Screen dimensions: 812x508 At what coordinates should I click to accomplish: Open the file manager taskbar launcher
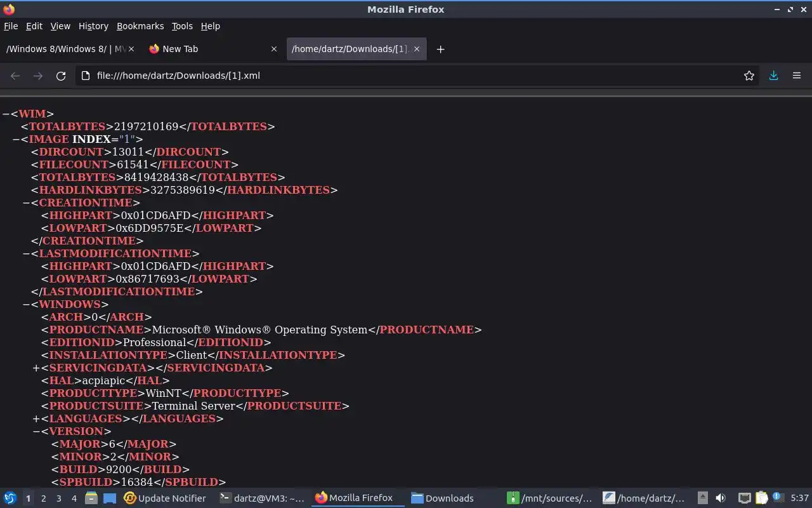91,498
